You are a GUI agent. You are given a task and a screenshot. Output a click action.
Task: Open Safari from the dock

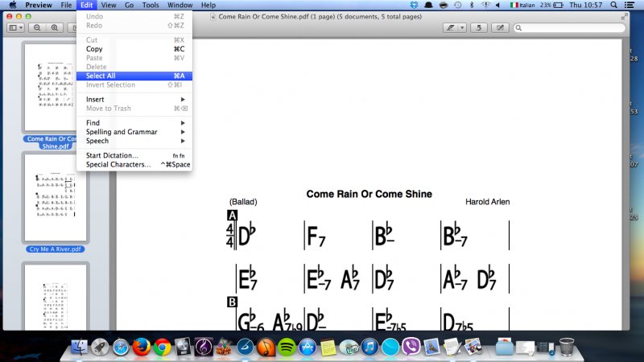point(121,347)
